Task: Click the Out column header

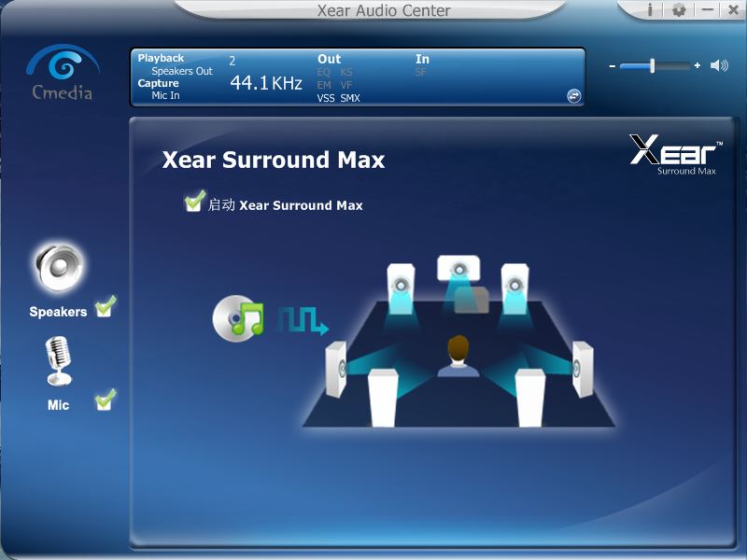Action: tap(330, 59)
